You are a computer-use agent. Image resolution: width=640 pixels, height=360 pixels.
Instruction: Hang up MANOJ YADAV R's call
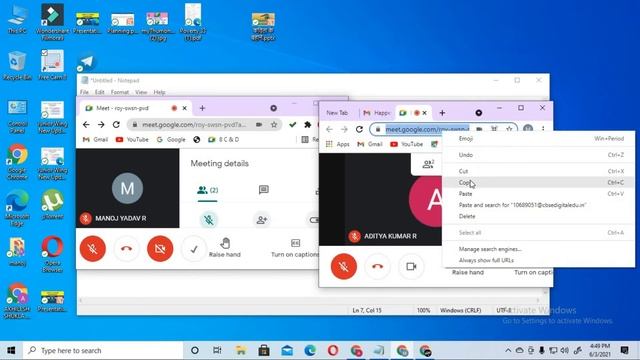pos(127,249)
